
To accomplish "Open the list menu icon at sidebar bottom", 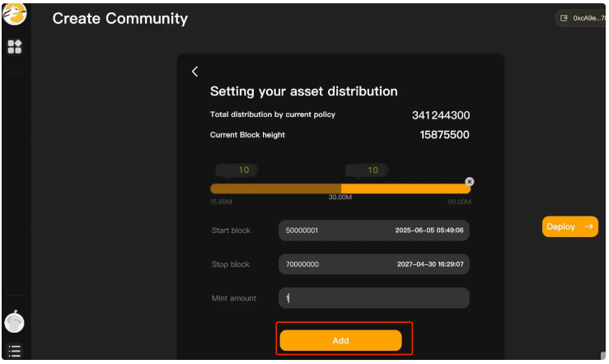I will (x=14, y=351).
